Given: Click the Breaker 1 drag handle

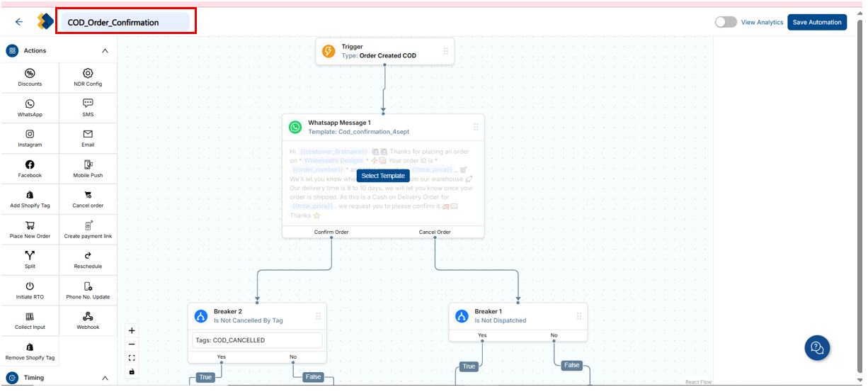Looking at the screenshot, I should coord(579,316).
